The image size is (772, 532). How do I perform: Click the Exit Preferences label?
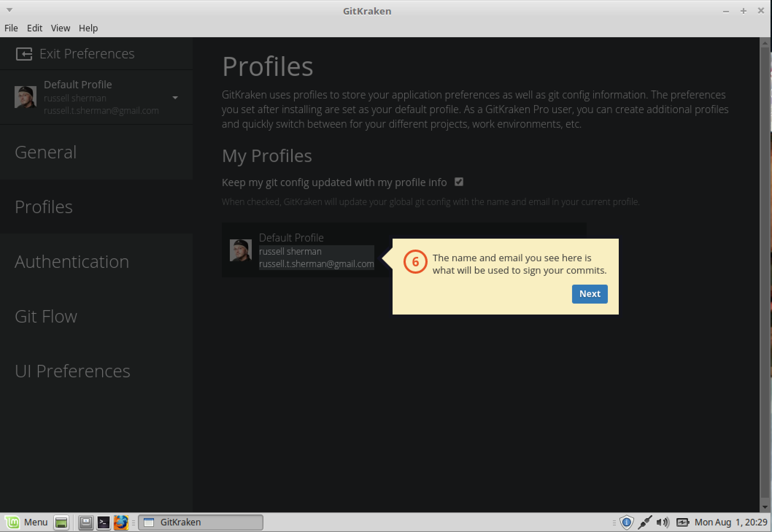pos(87,54)
